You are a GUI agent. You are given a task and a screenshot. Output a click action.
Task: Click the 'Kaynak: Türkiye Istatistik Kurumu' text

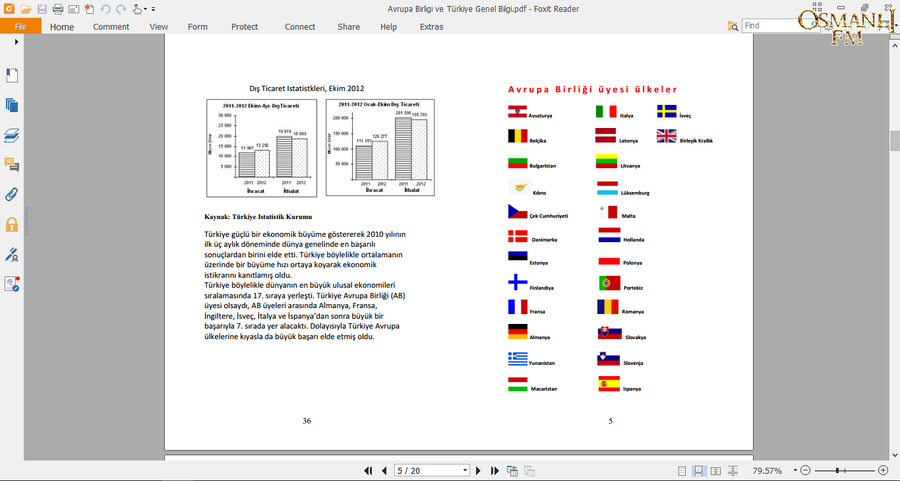pos(258,217)
